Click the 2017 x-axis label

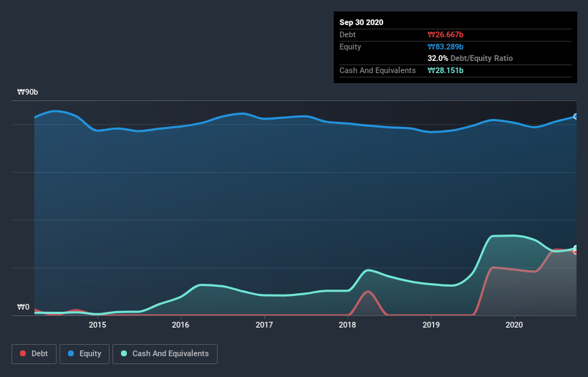tap(264, 325)
